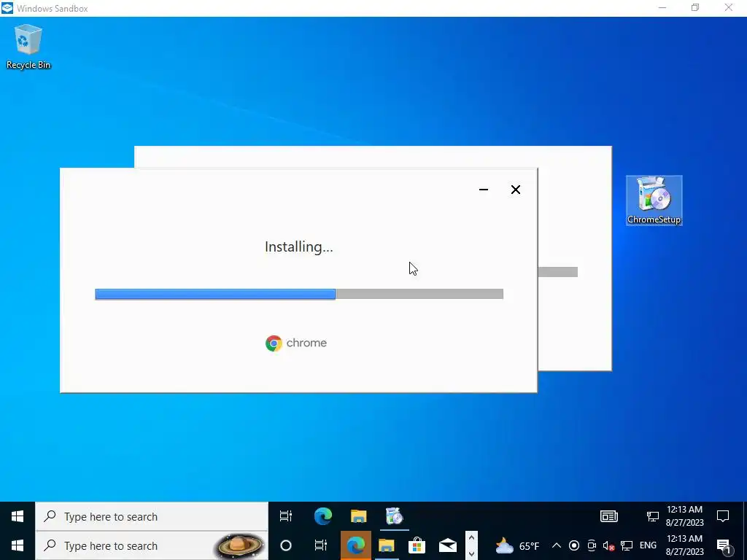Screen dimensions: 747x560
Task: Restore down the Windows Sandbox window
Action: pos(695,7)
